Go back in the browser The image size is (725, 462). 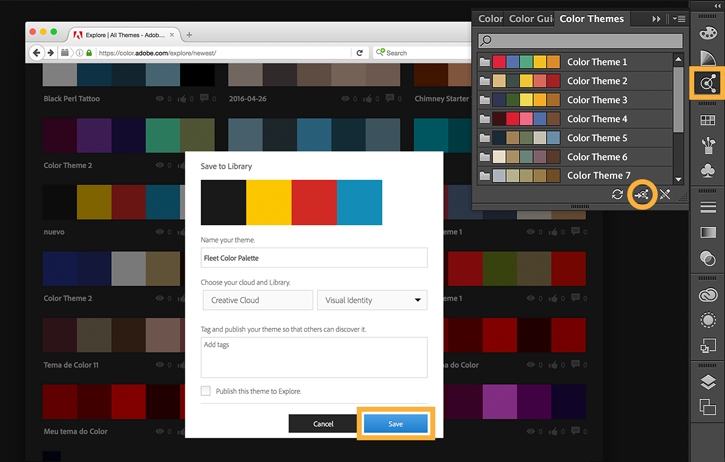tap(37, 53)
